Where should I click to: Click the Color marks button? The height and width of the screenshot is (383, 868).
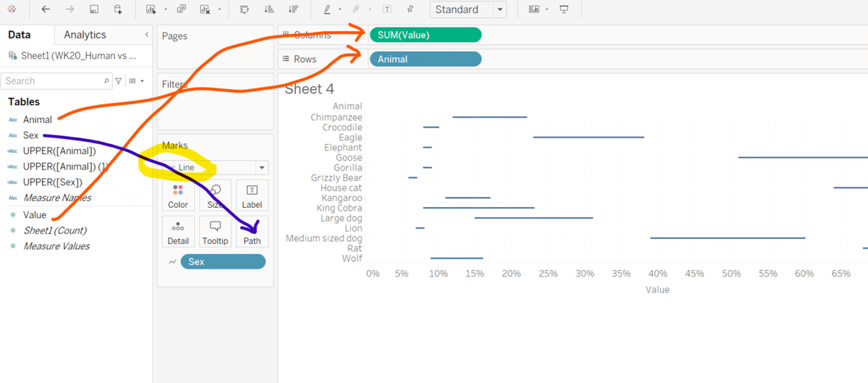pos(178,195)
